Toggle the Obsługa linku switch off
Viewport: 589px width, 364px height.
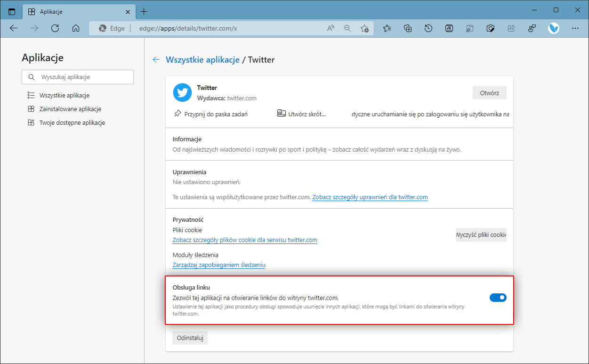[498, 297]
